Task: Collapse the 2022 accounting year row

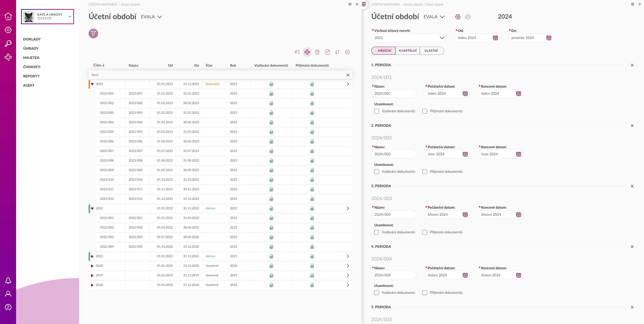Action: (92, 208)
